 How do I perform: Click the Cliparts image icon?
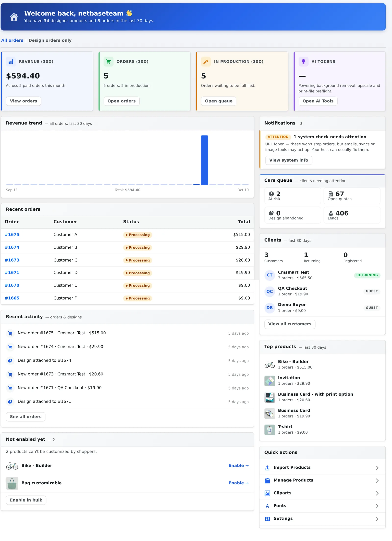[268, 493]
